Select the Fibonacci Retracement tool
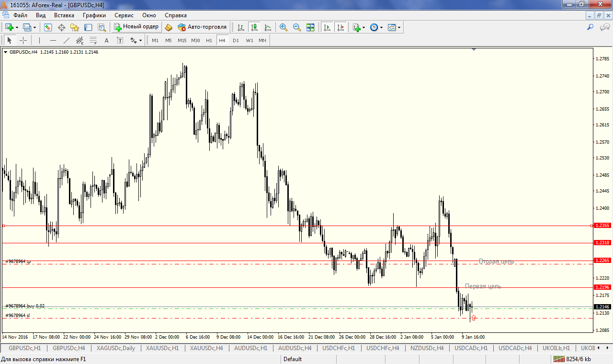Screen dimensions: 613x364 pyautogui.click(x=93, y=40)
